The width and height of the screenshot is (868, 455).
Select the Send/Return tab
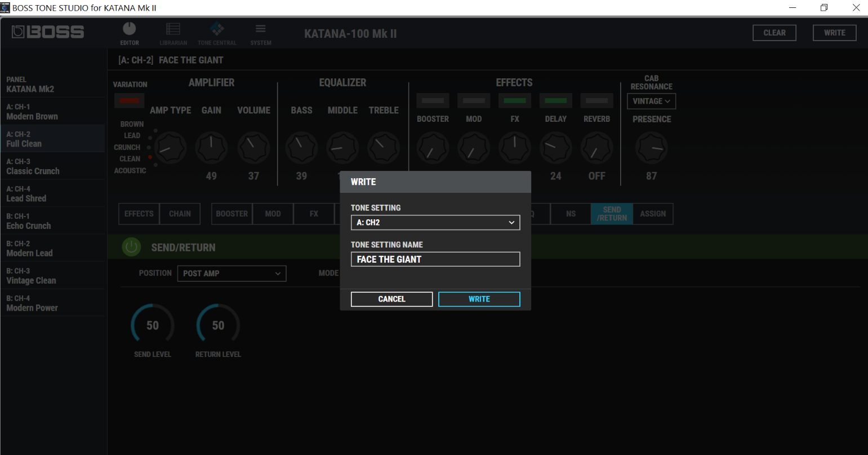[612, 214]
